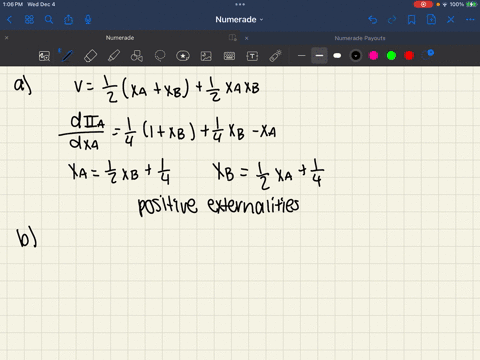The height and width of the screenshot is (360, 480).
Task: Open the search tool
Action: tap(49, 20)
